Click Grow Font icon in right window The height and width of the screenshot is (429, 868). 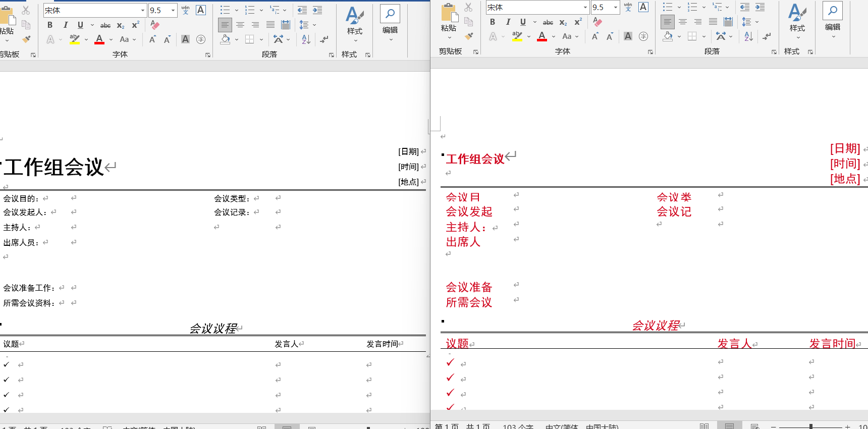[595, 36]
